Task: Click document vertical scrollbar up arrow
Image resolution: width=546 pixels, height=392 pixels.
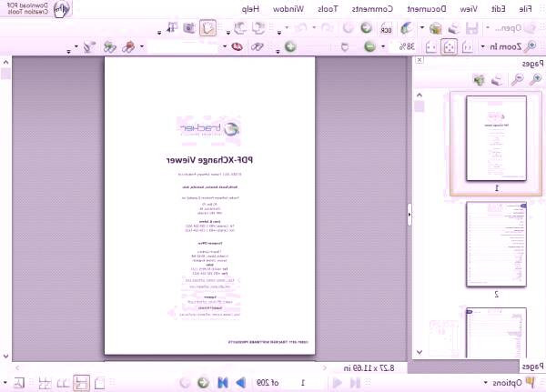Action: [6, 63]
